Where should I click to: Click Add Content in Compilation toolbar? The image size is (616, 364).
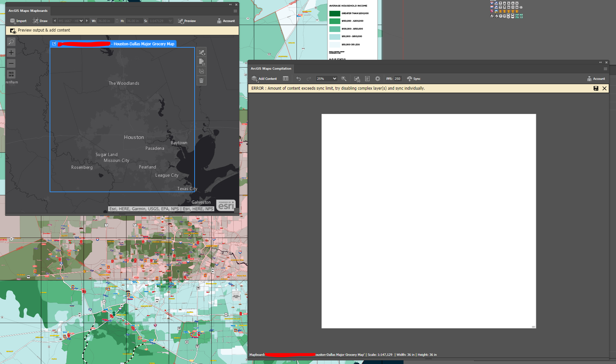pyautogui.click(x=264, y=79)
